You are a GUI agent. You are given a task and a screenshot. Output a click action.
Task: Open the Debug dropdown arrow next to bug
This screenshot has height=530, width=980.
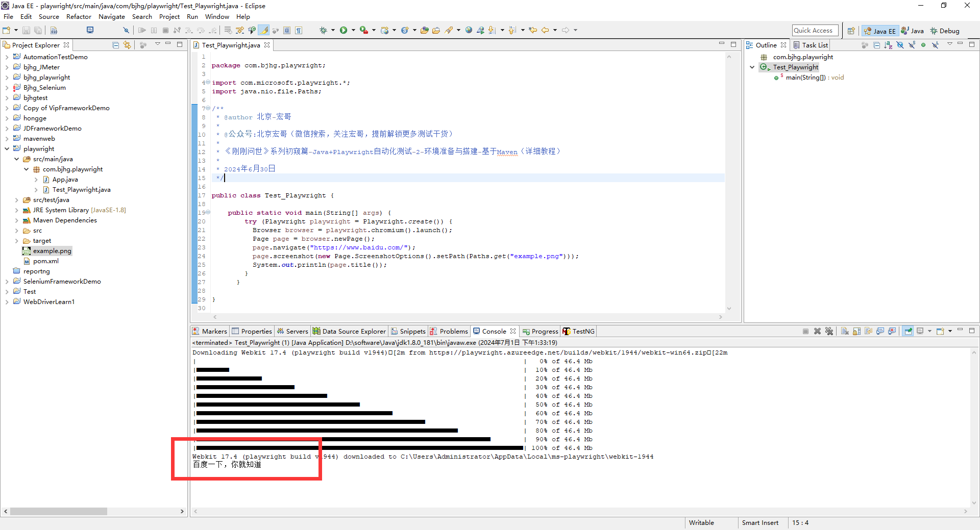click(333, 30)
